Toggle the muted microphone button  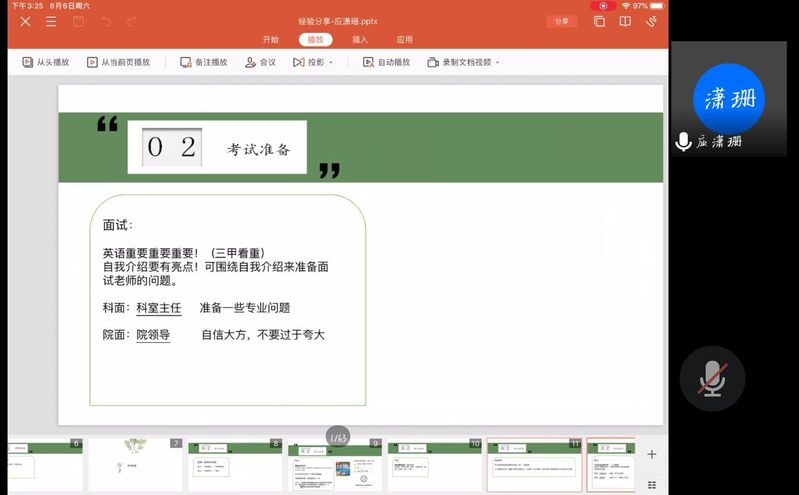tap(712, 379)
